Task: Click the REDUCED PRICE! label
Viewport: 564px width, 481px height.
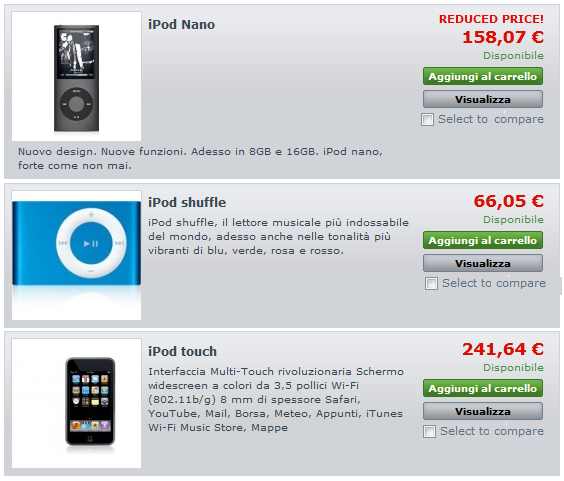Action: tap(491, 19)
